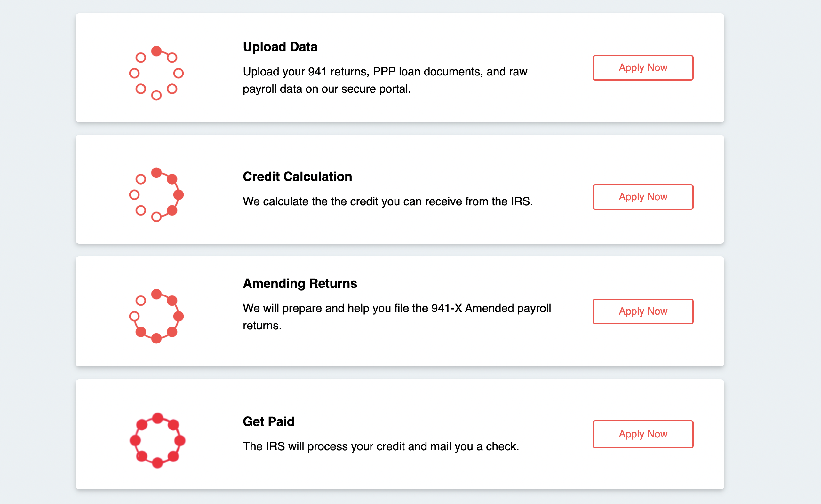Select the Credit Calculation heading
821x504 pixels.
[x=297, y=177]
